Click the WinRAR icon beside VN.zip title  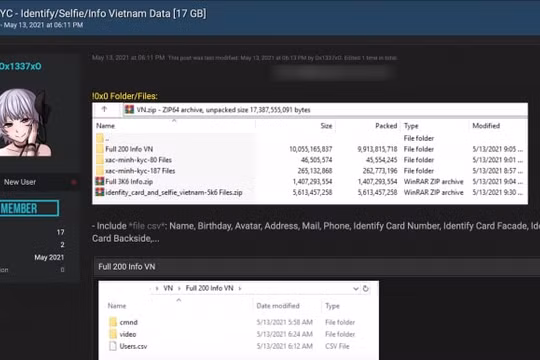click(x=129, y=110)
